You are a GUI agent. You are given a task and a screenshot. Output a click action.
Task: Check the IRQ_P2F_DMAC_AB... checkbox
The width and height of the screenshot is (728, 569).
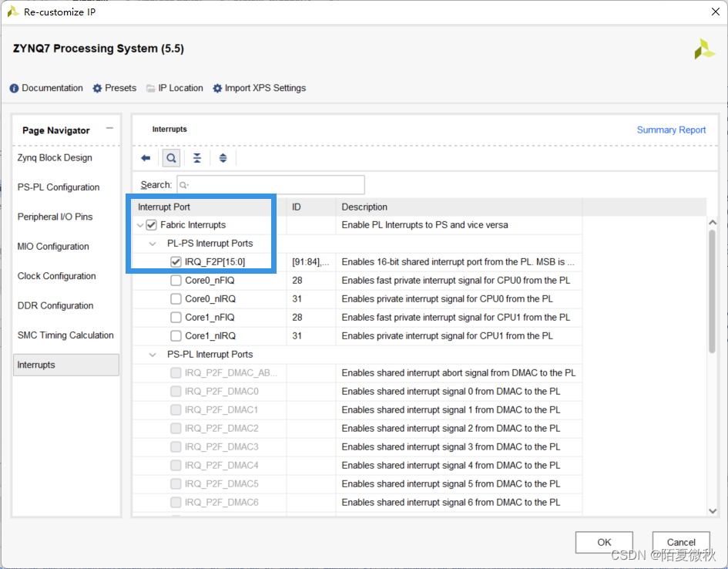click(x=176, y=373)
